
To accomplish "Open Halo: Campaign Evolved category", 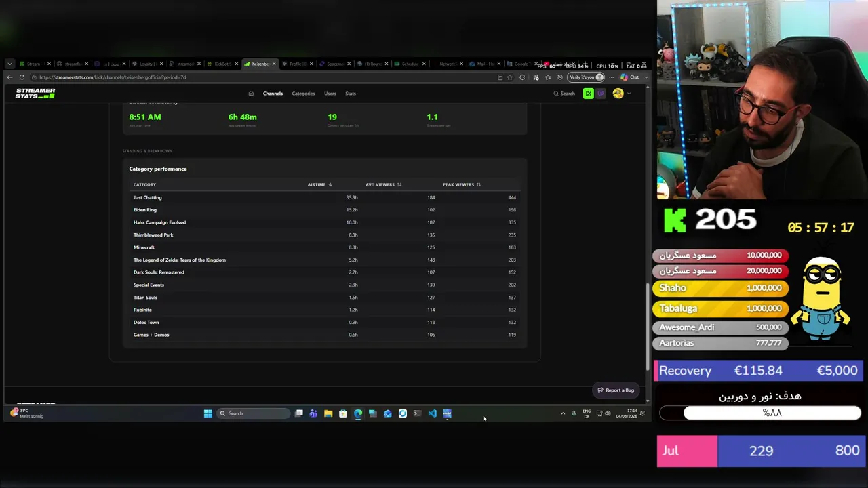I will (324, 222).
